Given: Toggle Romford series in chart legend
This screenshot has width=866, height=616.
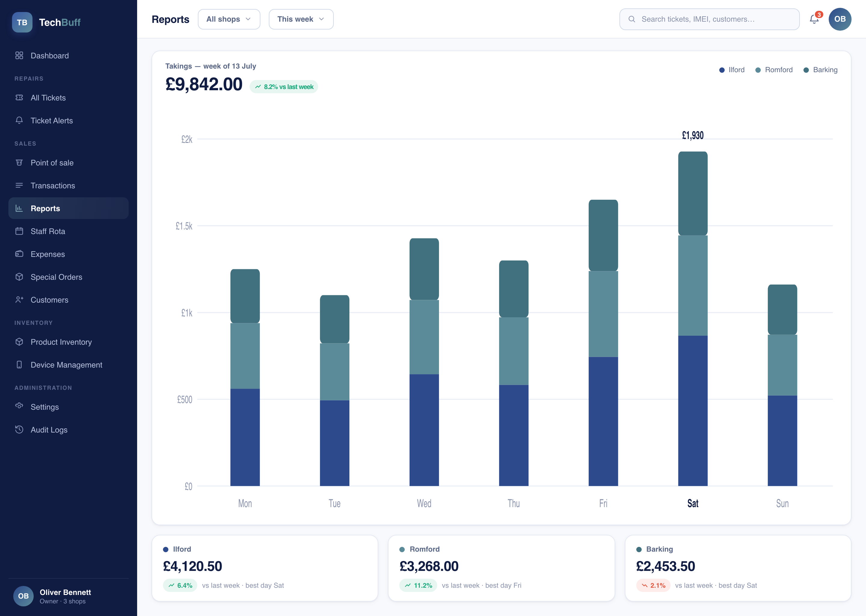Looking at the screenshot, I should point(774,70).
